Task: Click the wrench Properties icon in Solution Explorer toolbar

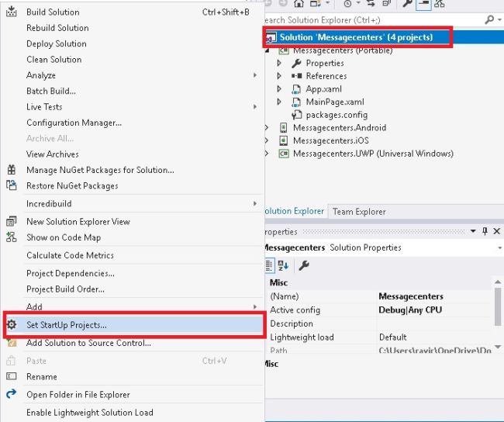Action: coord(407,4)
